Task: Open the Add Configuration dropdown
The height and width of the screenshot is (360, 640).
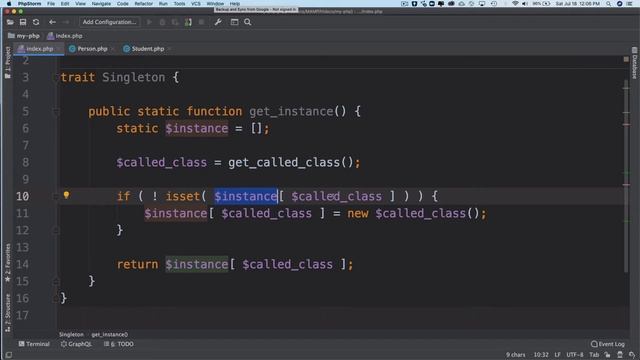Action: pos(109,22)
